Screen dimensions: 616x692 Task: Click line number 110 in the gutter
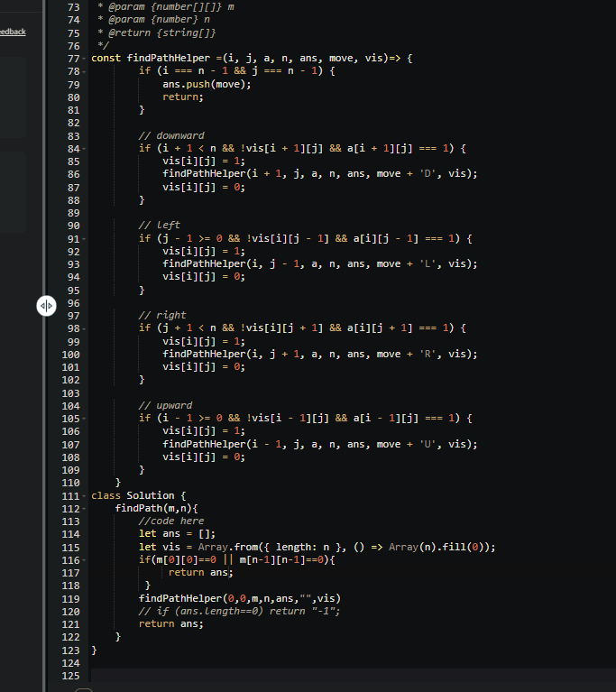(70, 484)
